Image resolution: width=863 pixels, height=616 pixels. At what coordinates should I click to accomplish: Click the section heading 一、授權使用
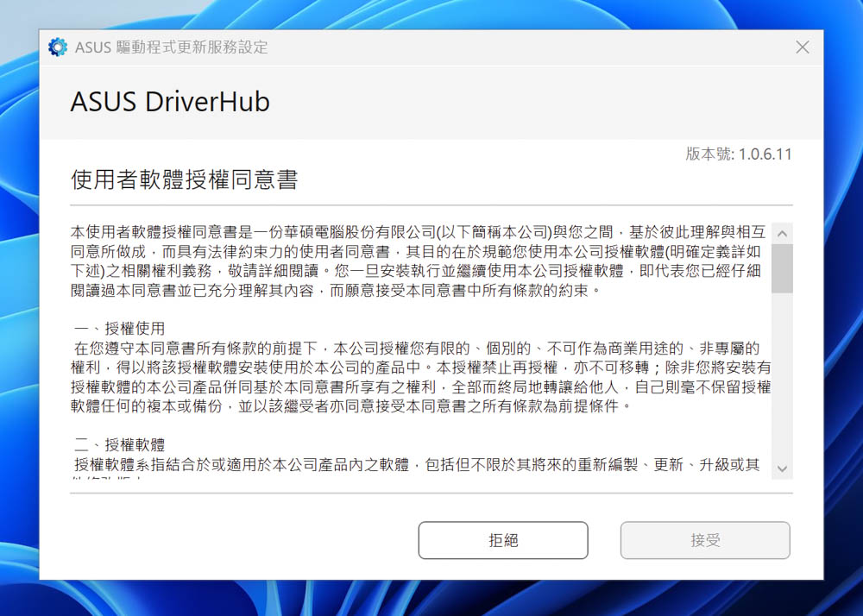[119, 329]
